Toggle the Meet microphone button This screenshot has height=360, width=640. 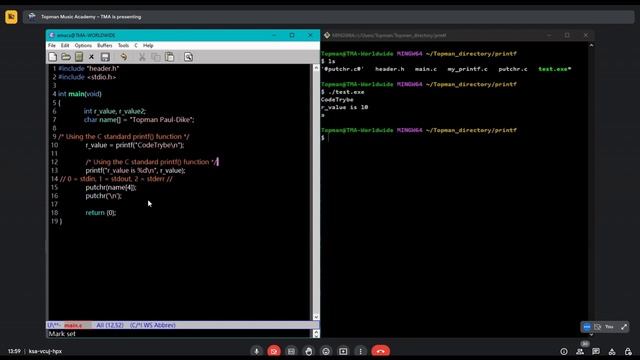point(256,351)
